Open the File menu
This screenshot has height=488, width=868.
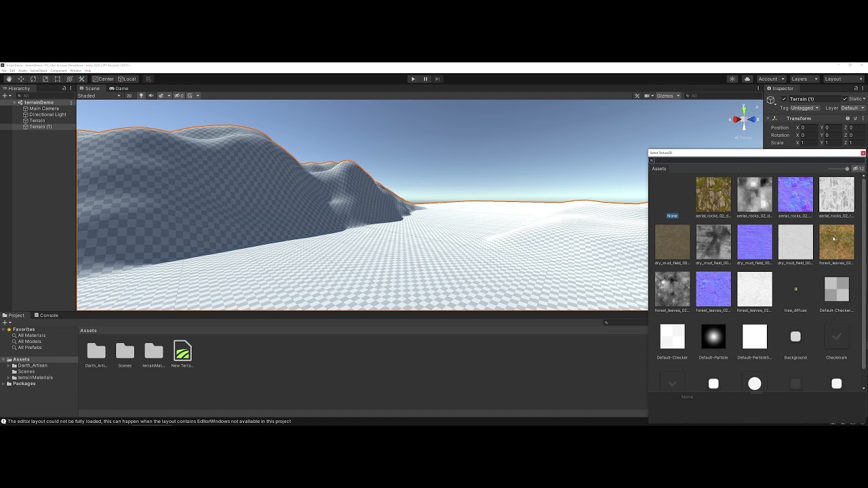pyautogui.click(x=3, y=70)
